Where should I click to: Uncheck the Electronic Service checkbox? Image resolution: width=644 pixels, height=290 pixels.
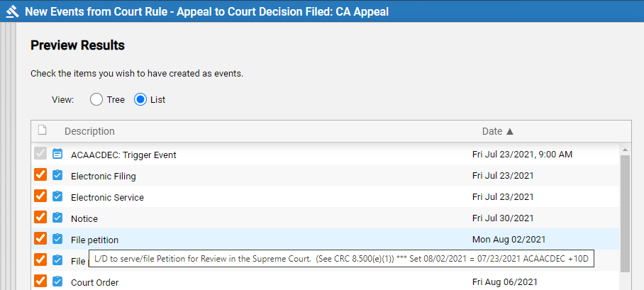point(40,196)
